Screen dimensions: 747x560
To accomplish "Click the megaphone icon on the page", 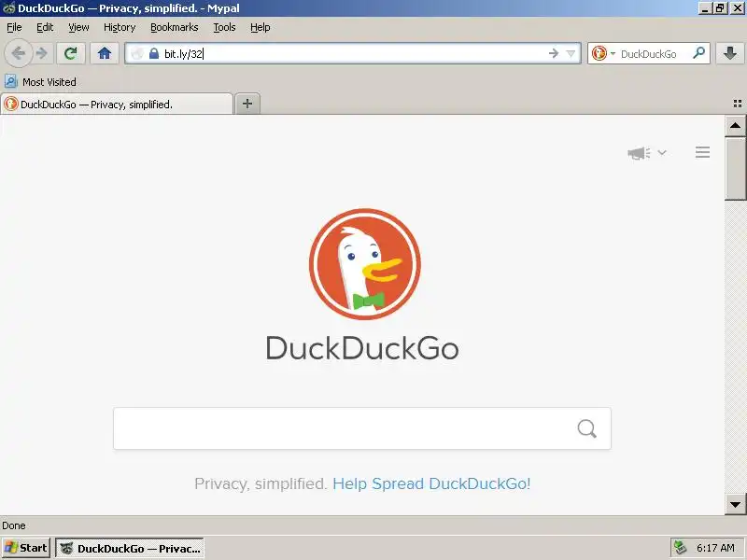I will (x=639, y=153).
